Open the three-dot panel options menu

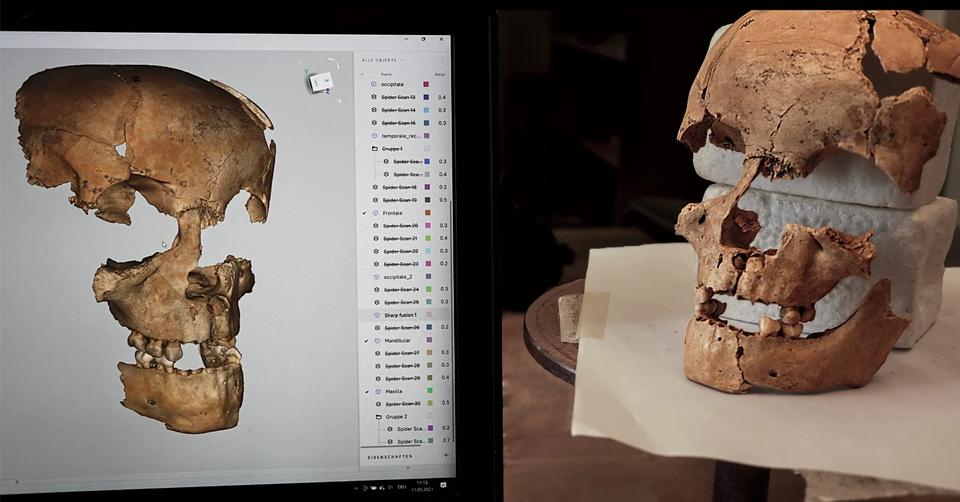click(x=443, y=60)
